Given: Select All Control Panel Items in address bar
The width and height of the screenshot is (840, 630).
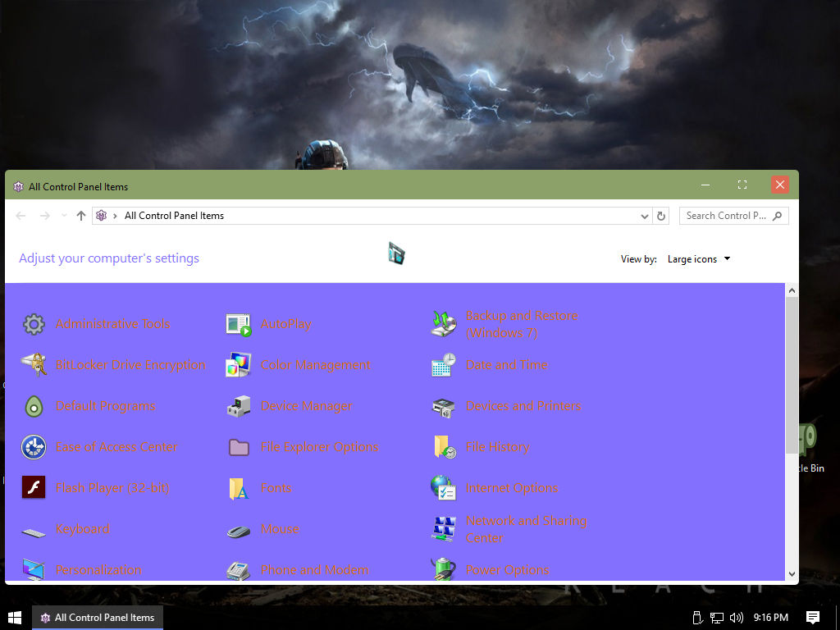Looking at the screenshot, I should point(174,216).
